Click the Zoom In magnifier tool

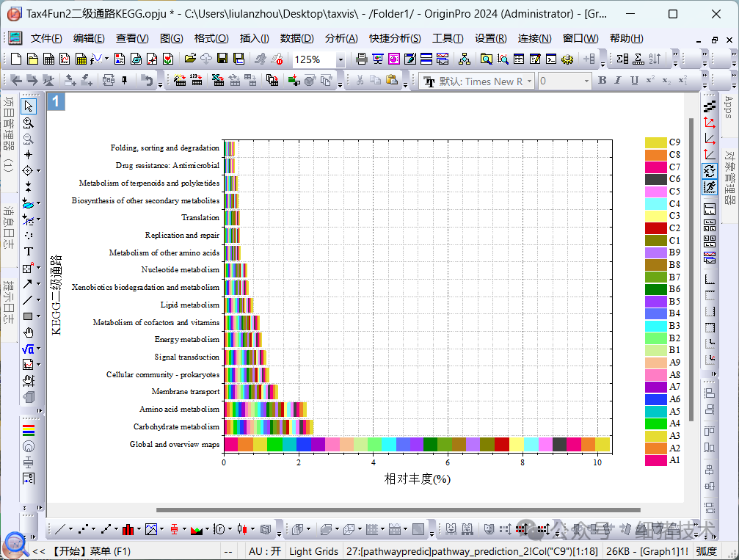point(29,123)
